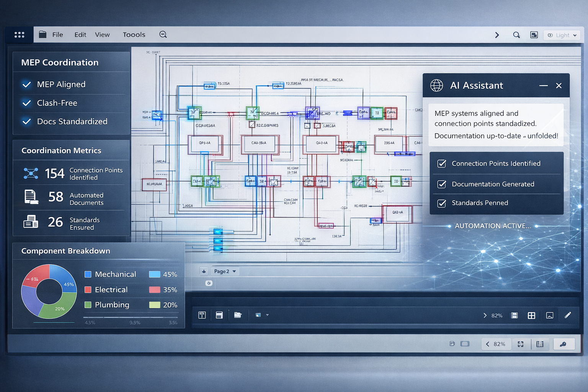This screenshot has width=588, height=392.
Task: Click the key icon button
Action: tap(563, 344)
